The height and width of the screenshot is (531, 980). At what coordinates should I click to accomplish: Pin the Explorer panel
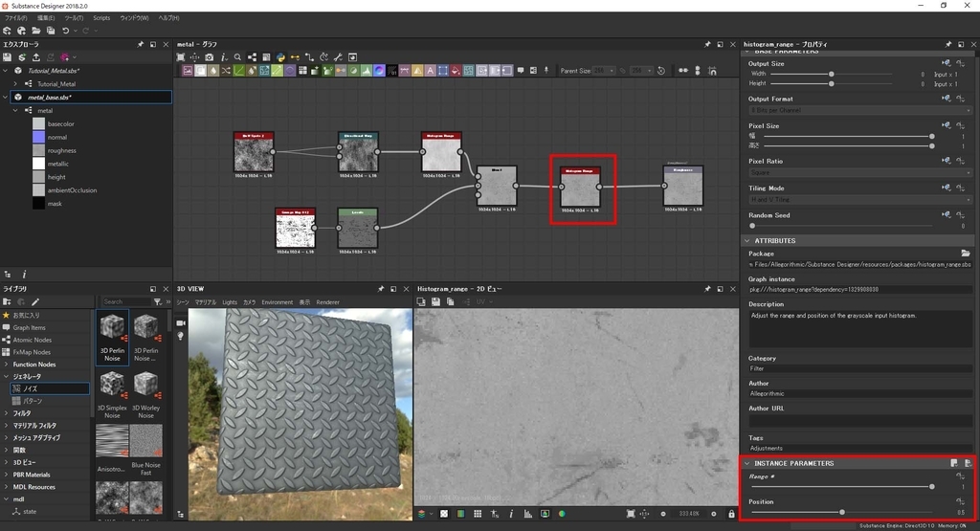pyautogui.click(x=140, y=44)
